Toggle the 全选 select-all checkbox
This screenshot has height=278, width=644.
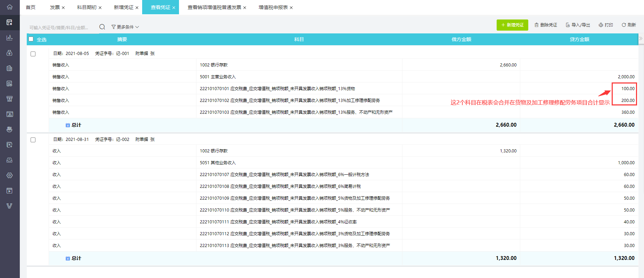31,39
